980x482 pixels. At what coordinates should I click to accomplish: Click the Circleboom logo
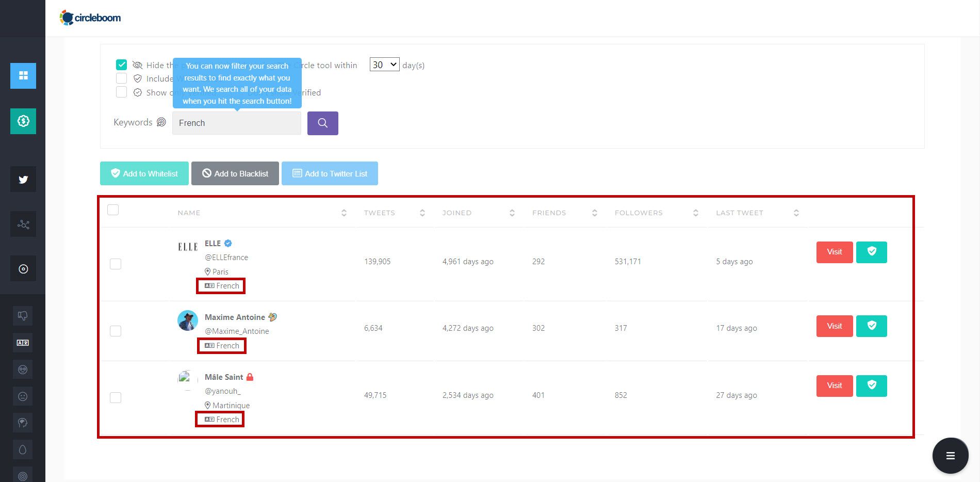pos(90,18)
